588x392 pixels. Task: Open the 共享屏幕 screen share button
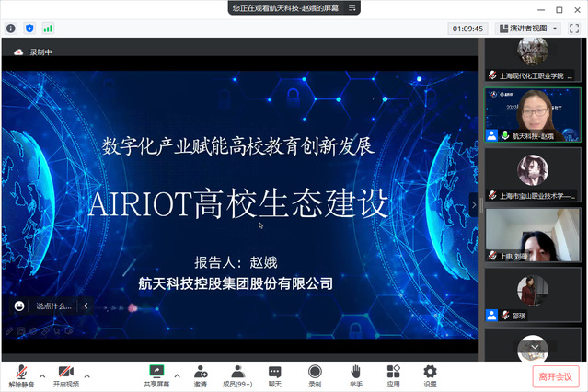point(156,371)
